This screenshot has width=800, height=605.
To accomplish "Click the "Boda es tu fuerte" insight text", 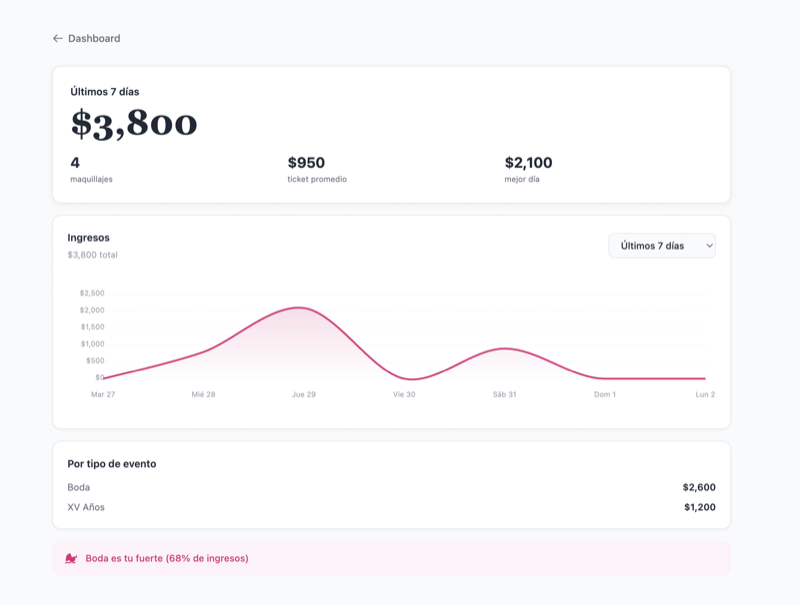I will (x=167, y=559).
